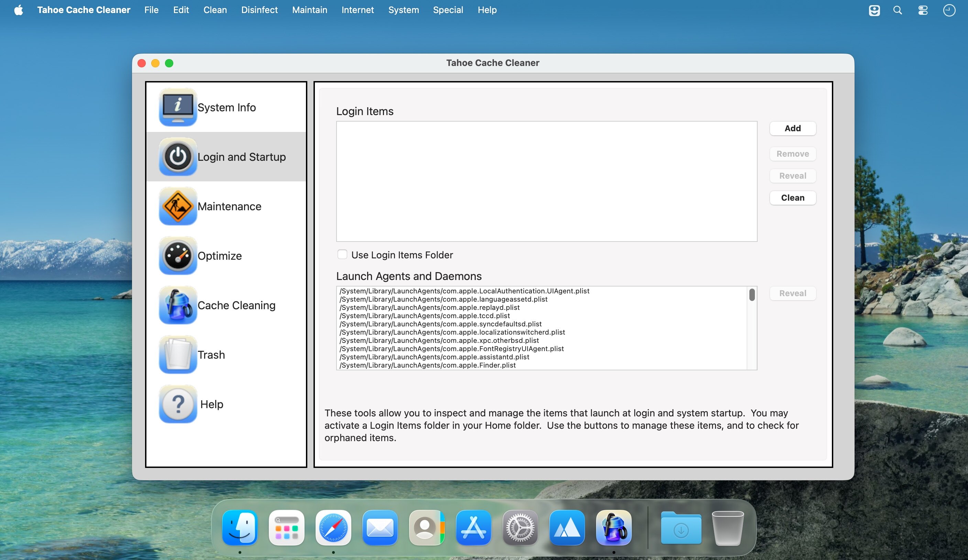The width and height of the screenshot is (968, 560).
Task: Open the Clean menu
Action: click(215, 10)
